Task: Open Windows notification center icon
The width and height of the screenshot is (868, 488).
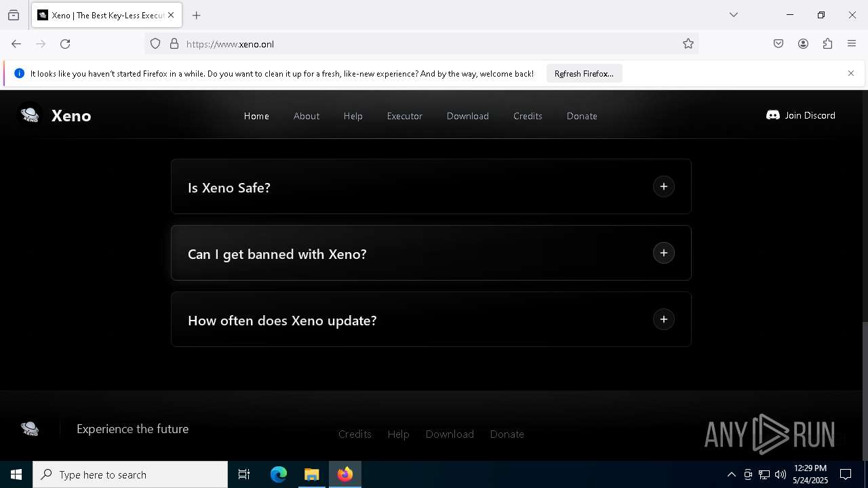Action: [846, 474]
